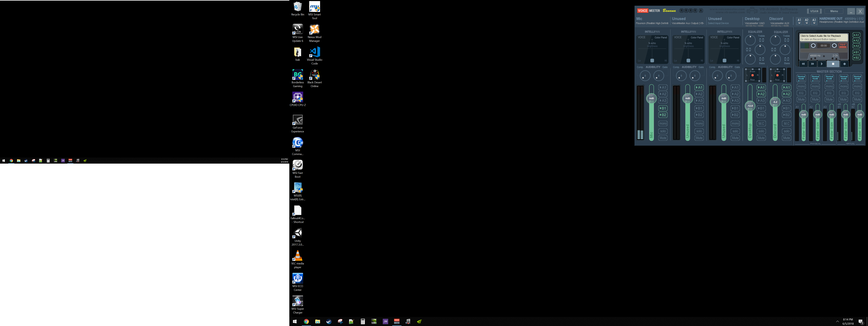Open the A3 hardware out device dropdown

click(x=814, y=21)
